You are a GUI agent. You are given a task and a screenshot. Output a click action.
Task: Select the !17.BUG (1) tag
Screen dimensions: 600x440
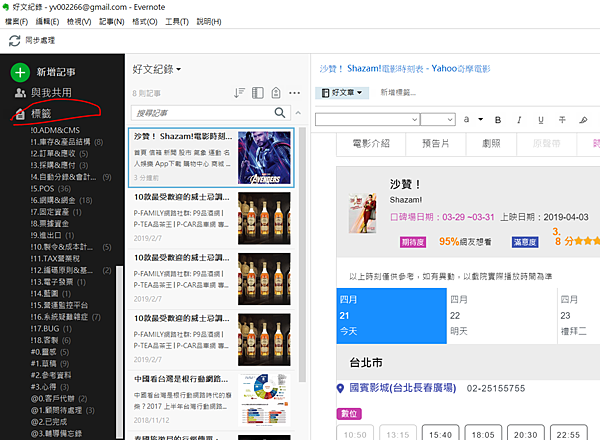point(51,329)
